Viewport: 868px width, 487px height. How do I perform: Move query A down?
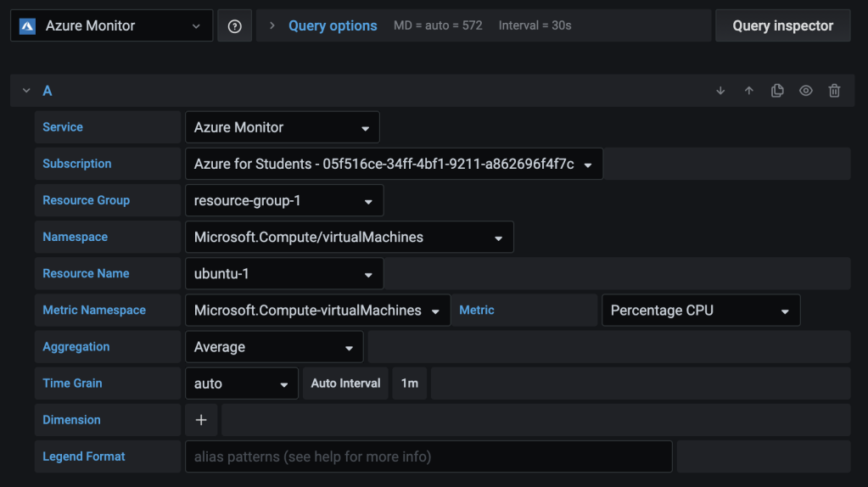click(x=720, y=90)
